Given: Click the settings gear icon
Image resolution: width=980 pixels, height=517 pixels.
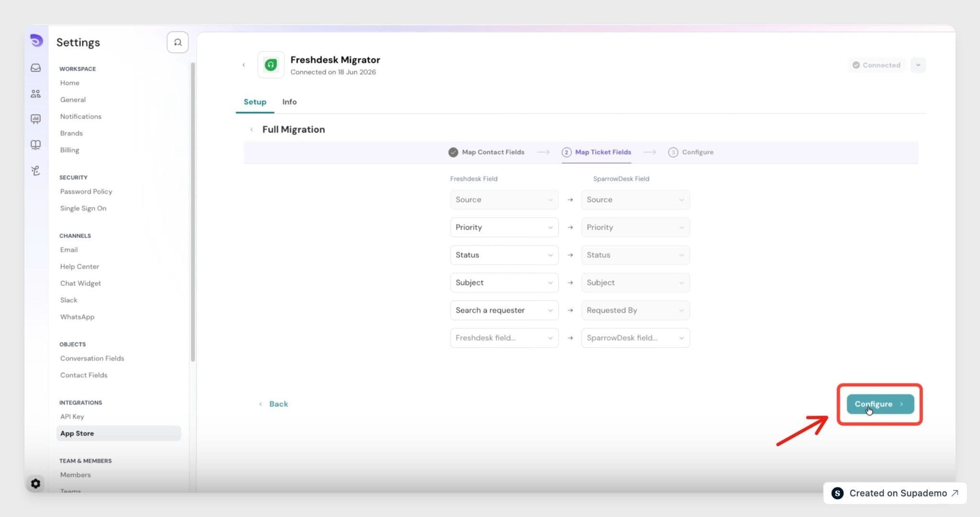Looking at the screenshot, I should coord(35,483).
